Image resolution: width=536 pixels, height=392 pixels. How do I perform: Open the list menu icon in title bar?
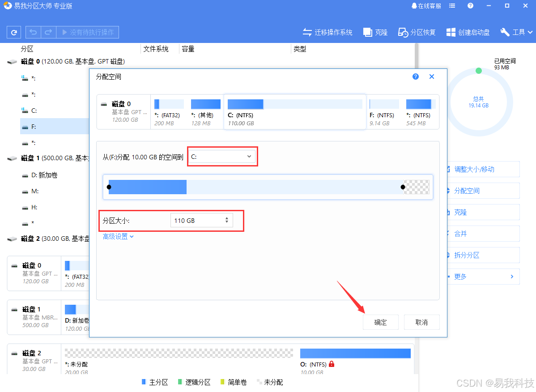pyautogui.click(x=452, y=6)
